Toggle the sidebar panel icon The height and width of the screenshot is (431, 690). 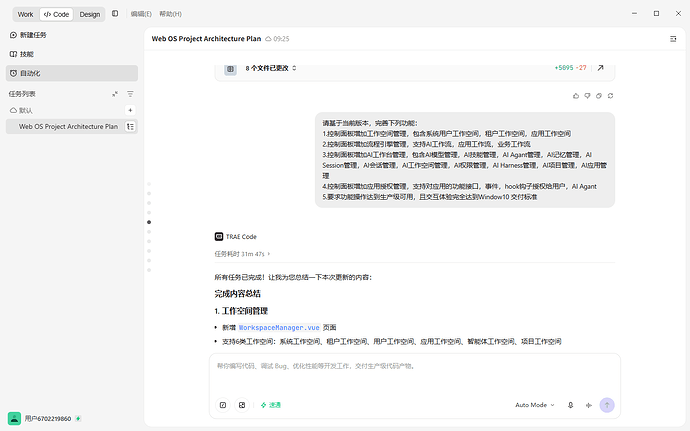[x=115, y=14]
